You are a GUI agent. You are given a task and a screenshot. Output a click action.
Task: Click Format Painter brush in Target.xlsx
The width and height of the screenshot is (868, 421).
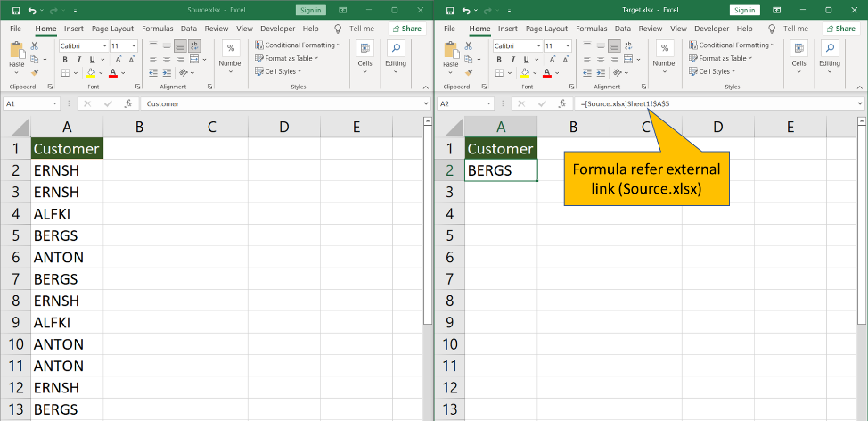[469, 72]
